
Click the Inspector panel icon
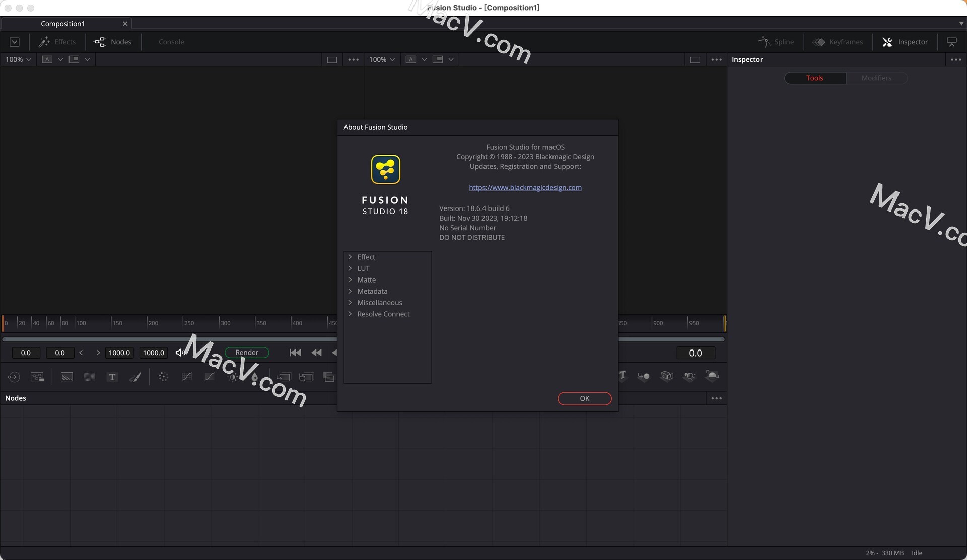pos(888,42)
